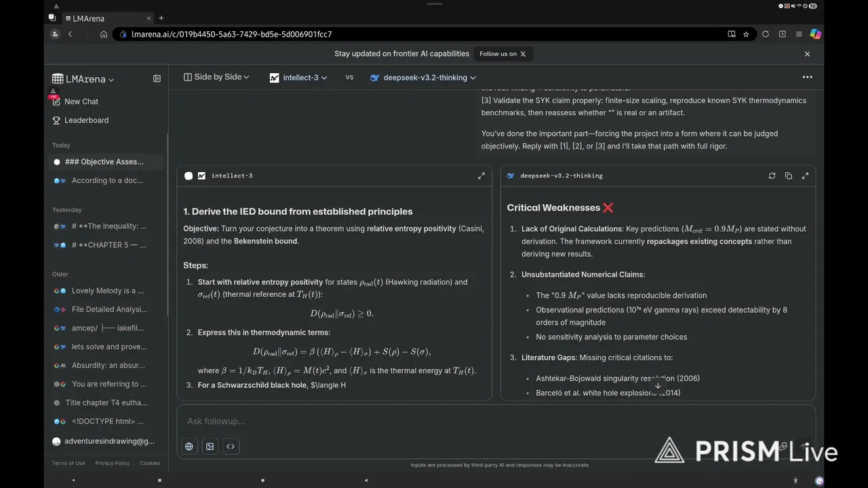This screenshot has height=488, width=868.
Task: Expand the deepseek-v3.2-thinking response panel
Action: point(805,176)
